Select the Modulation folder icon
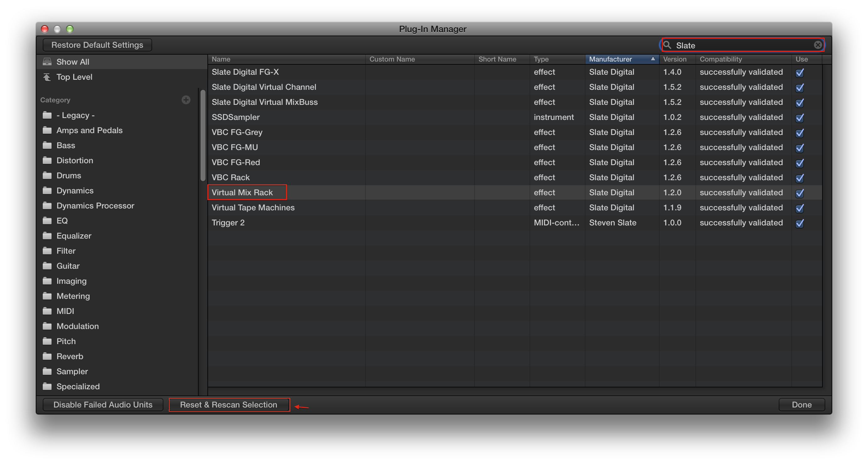The width and height of the screenshot is (868, 464). click(x=47, y=326)
